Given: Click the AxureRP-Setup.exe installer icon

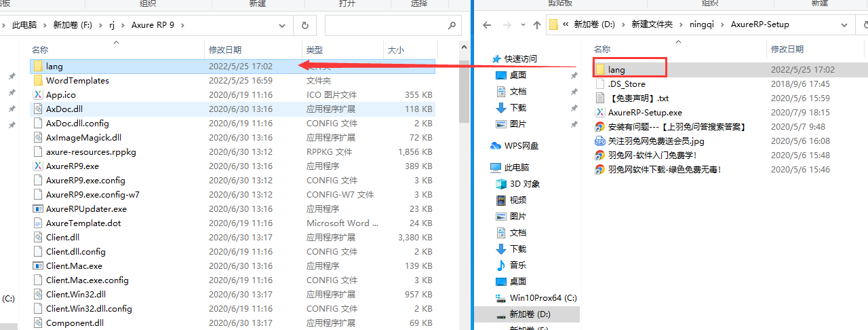Looking at the screenshot, I should coord(599,113).
